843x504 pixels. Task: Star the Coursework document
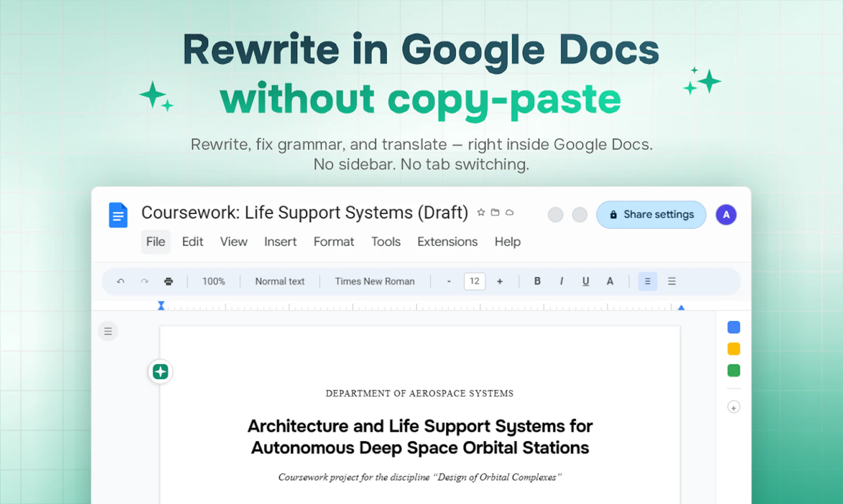click(x=481, y=212)
